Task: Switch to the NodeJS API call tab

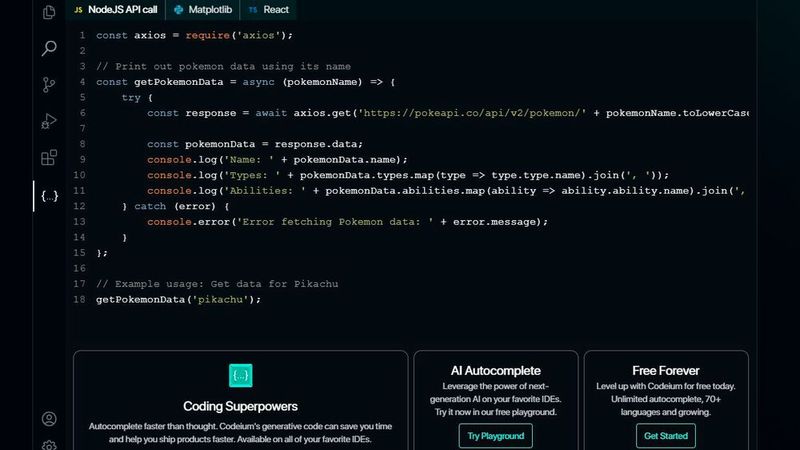Action: tap(116, 10)
